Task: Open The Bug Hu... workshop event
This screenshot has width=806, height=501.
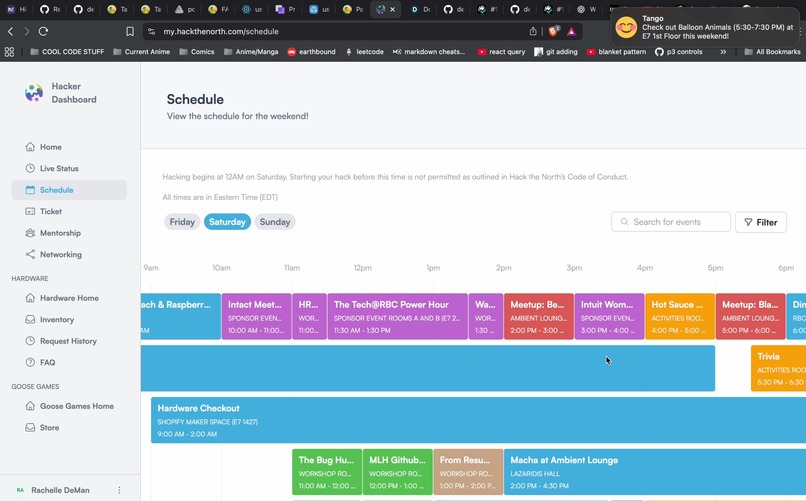Action: tap(327, 472)
